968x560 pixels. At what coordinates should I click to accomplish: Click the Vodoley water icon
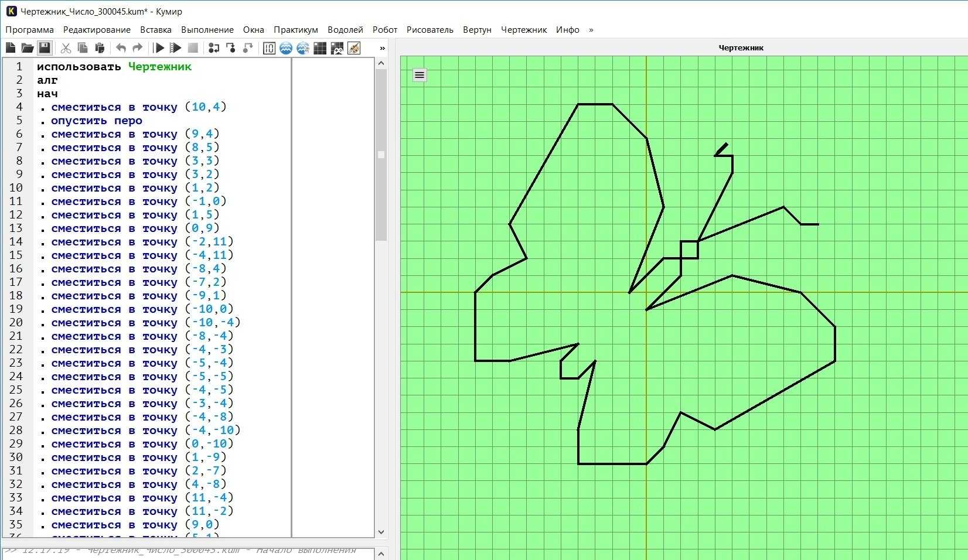[286, 48]
